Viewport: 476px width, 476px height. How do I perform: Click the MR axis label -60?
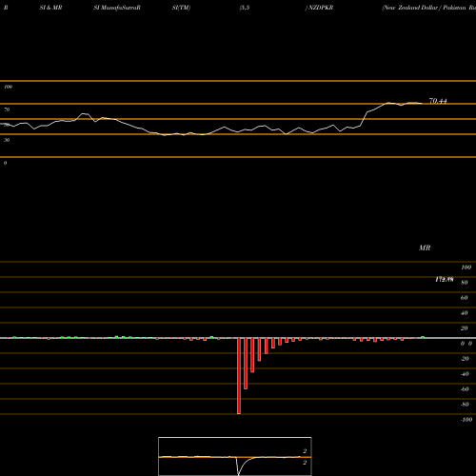tap(465, 389)
